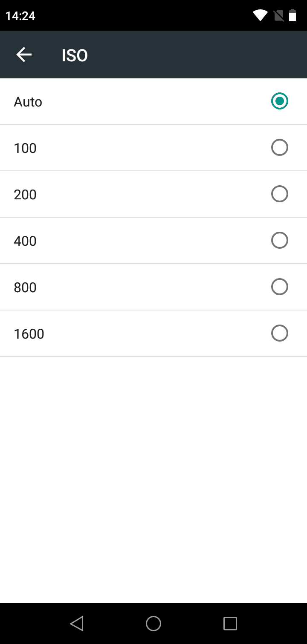Tap the battery status icon
The height and width of the screenshot is (644, 307).
point(293,16)
